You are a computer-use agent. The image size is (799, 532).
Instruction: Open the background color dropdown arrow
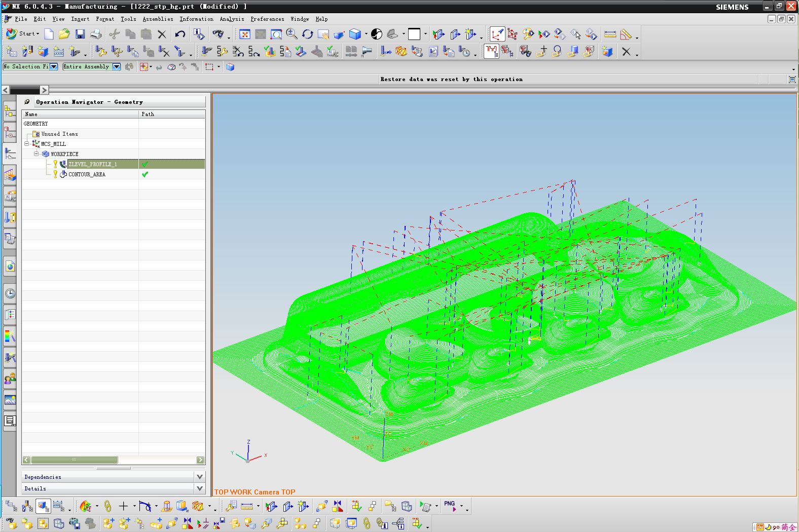pos(425,34)
